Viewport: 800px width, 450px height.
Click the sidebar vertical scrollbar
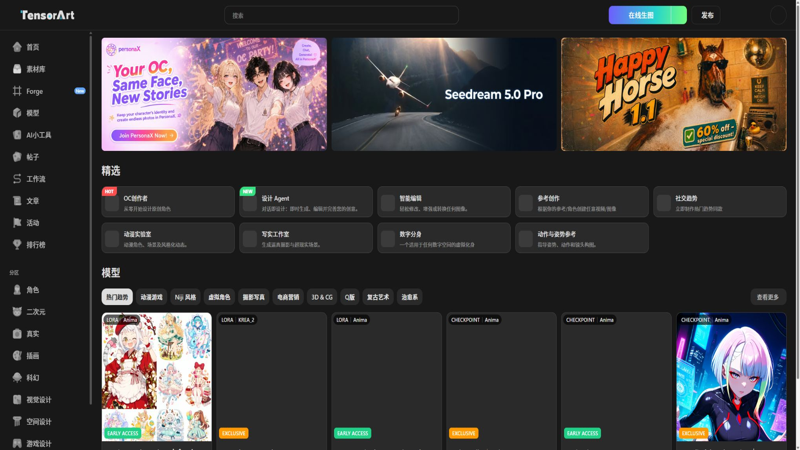(91, 219)
